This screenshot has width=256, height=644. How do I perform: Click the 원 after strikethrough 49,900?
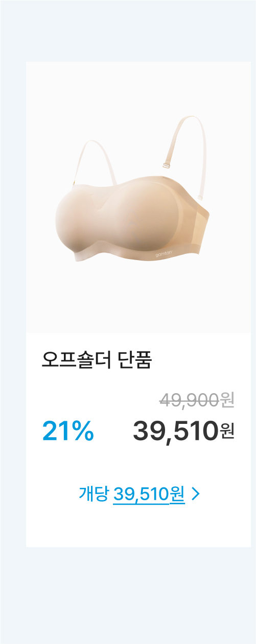(x=227, y=400)
